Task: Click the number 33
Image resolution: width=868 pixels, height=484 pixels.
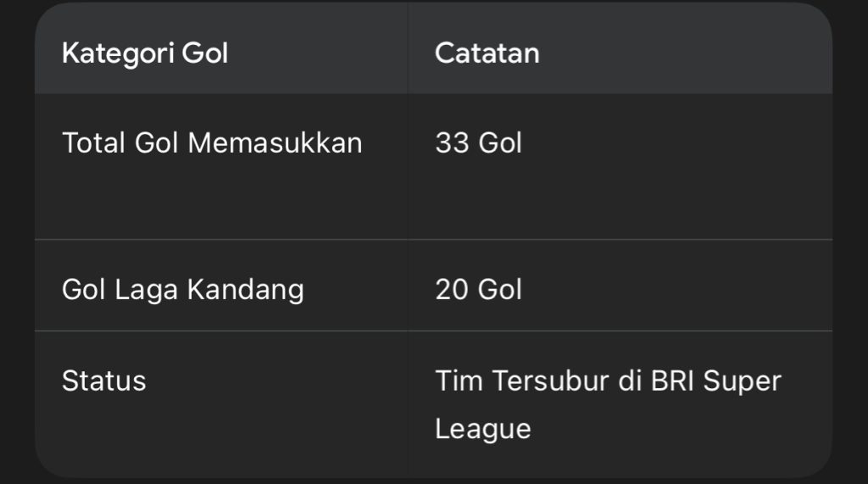Action: click(x=453, y=143)
